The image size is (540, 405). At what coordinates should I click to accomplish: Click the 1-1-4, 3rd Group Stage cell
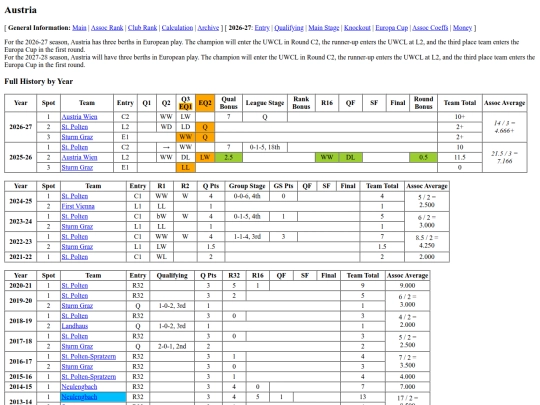pos(247,237)
